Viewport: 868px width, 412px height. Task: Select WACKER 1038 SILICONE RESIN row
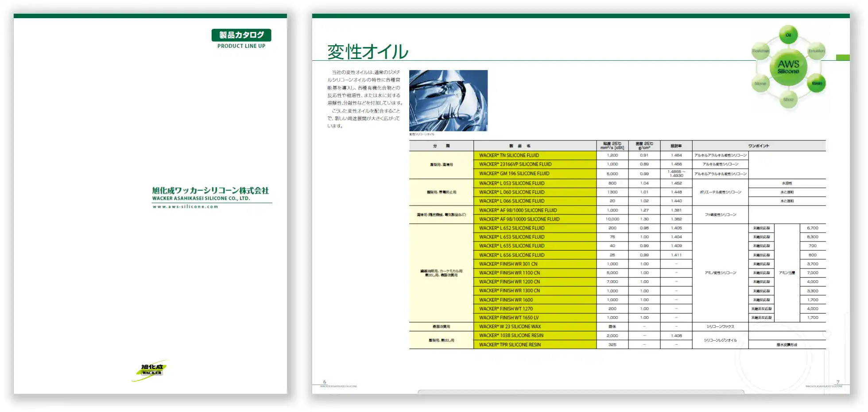535,335
